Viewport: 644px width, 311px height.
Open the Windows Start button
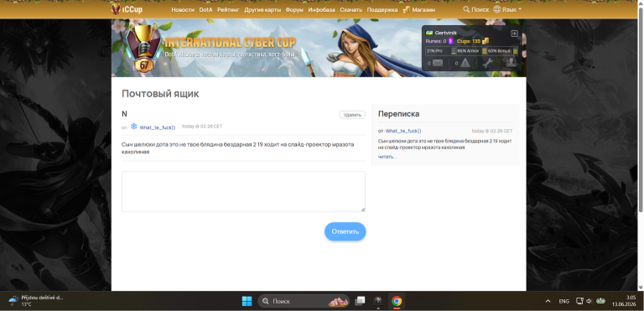pyautogui.click(x=247, y=301)
